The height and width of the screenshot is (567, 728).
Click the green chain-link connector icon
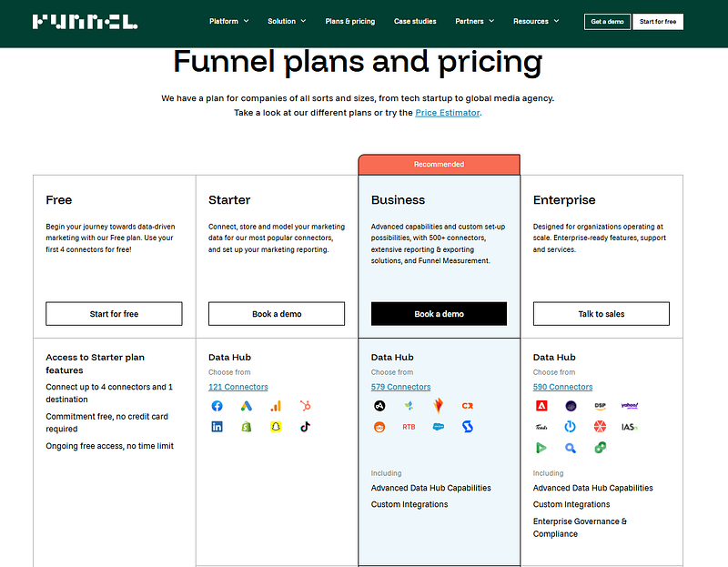601,448
